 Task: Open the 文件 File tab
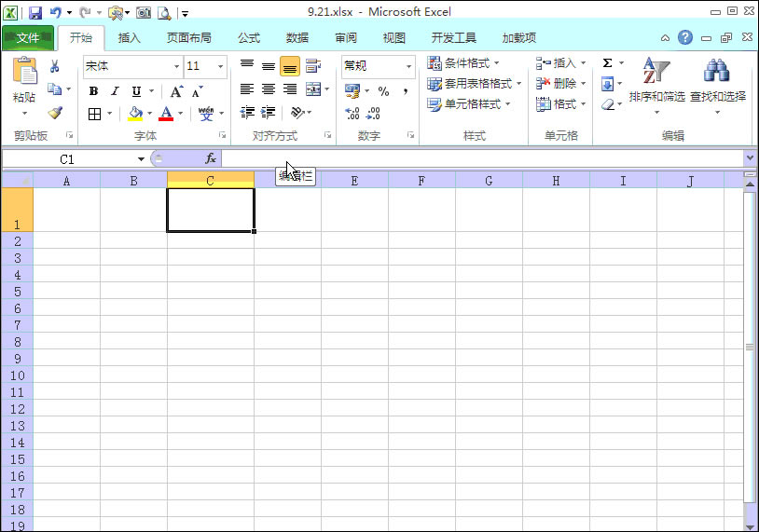tap(28, 37)
